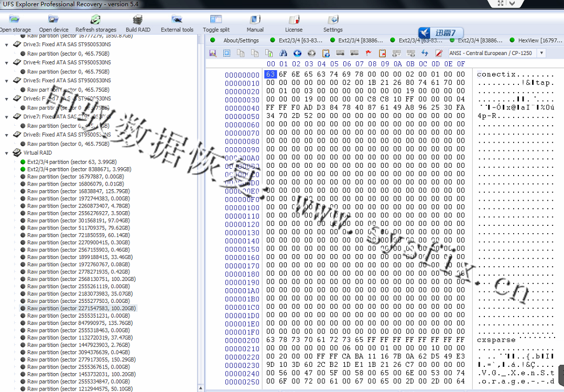Image resolution: width=564 pixels, height=392 pixels.
Task: Click the clipboard with red flag icon
Action: coord(382,53)
